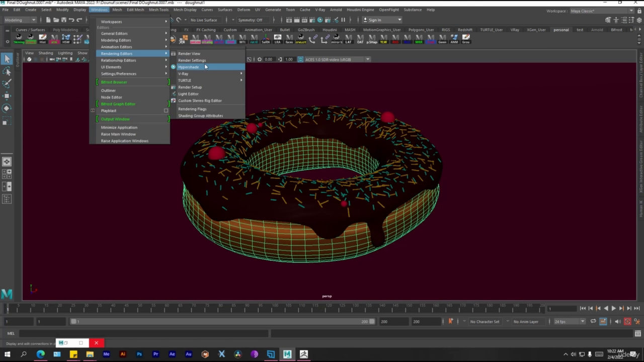Click the save scene icon
The height and width of the screenshot is (362, 644).
[x=63, y=20]
